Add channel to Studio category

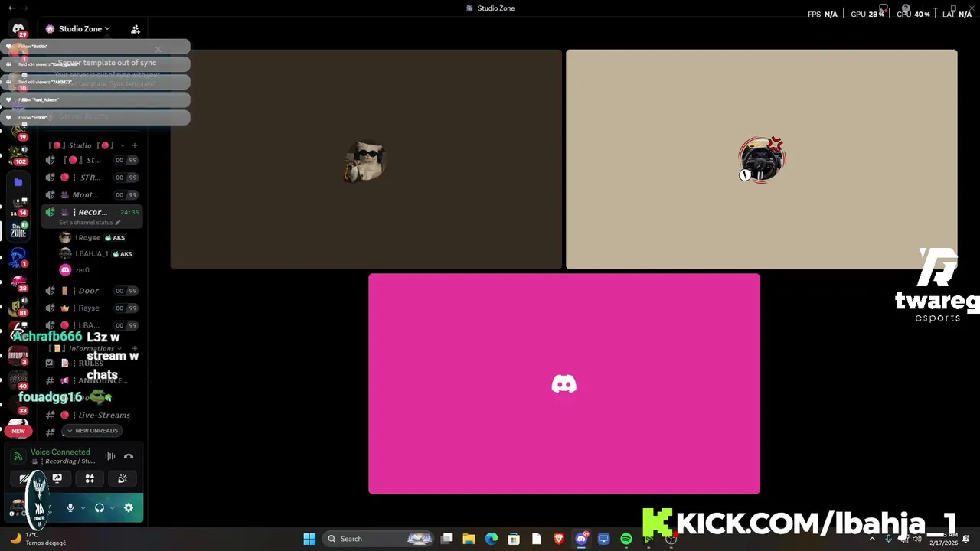[x=135, y=145]
